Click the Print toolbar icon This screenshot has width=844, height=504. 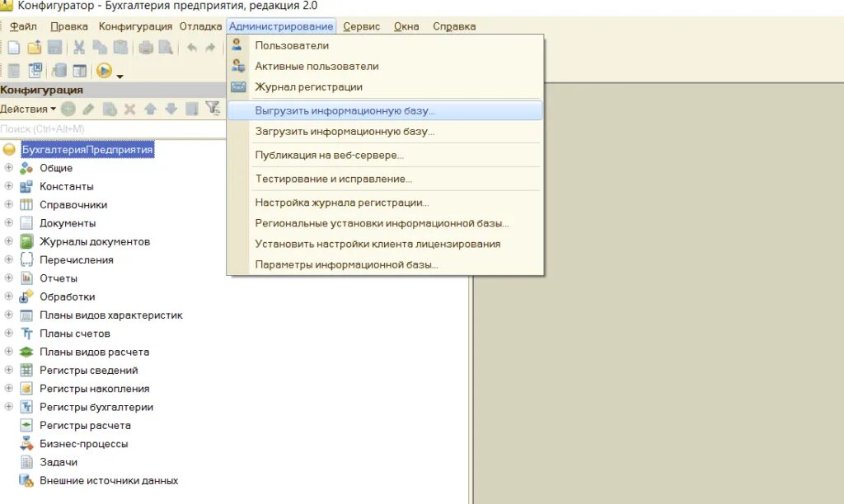pos(146,47)
